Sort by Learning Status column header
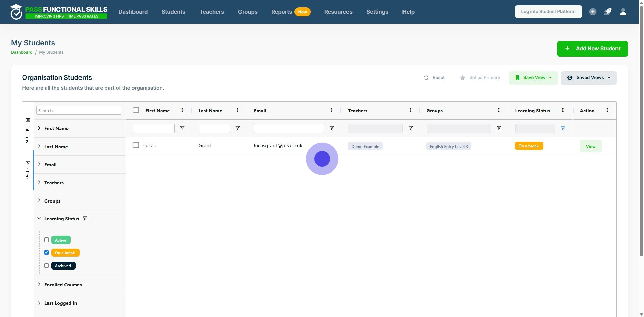 tap(532, 111)
